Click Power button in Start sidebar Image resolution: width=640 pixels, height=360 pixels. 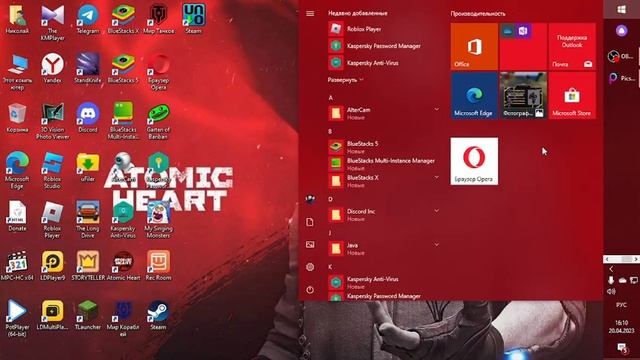pos(310,290)
